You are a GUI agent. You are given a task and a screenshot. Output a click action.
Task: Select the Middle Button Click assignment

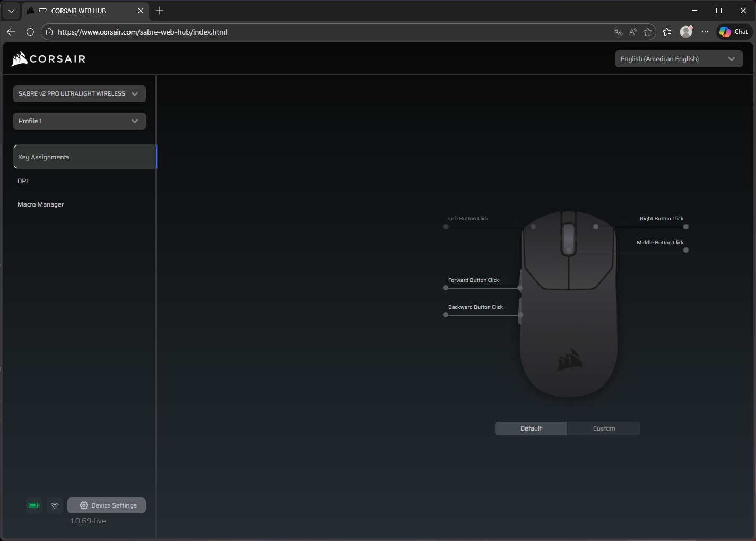[660, 243]
